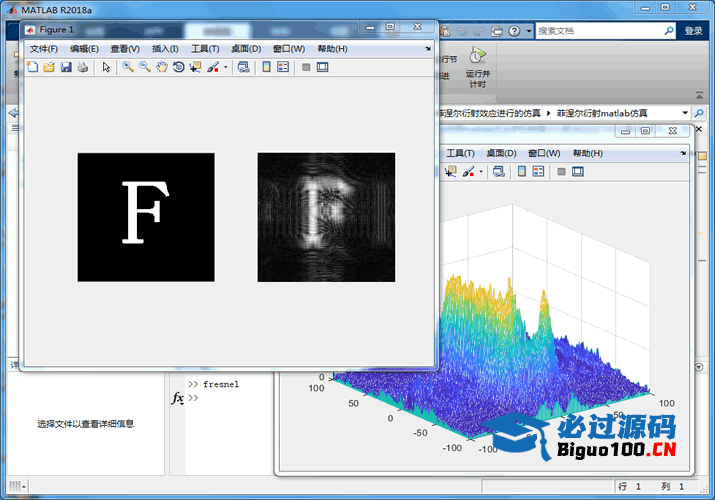Open 插入(I) menu in Figure 1

165,49
